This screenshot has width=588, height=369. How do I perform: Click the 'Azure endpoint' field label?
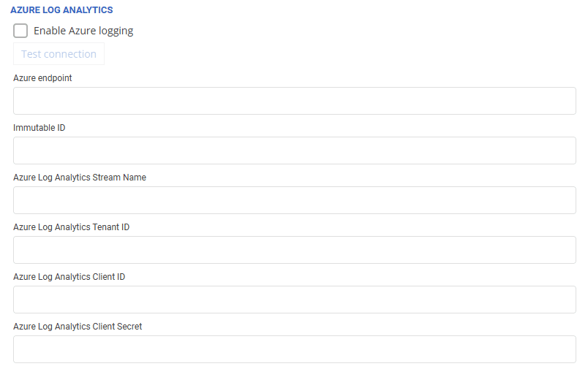[x=42, y=78]
